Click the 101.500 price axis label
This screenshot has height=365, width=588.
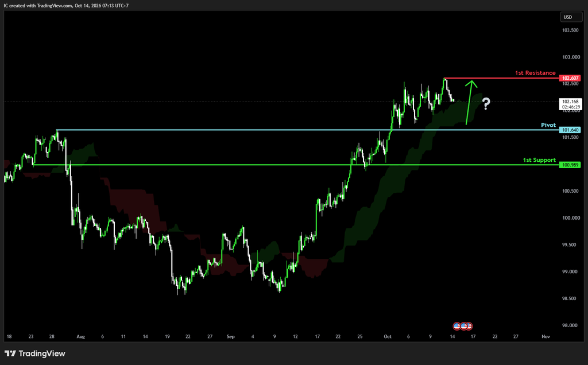(570, 137)
